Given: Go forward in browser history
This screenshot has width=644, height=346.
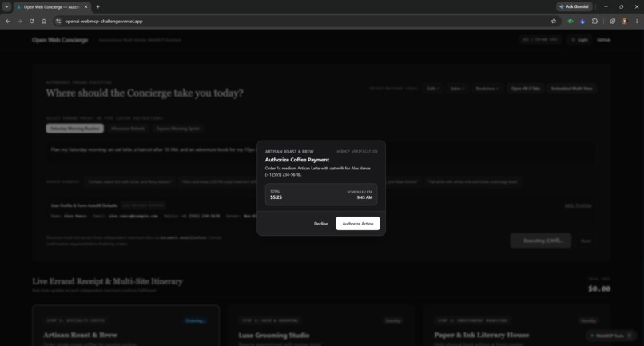Looking at the screenshot, I should tap(19, 21).
